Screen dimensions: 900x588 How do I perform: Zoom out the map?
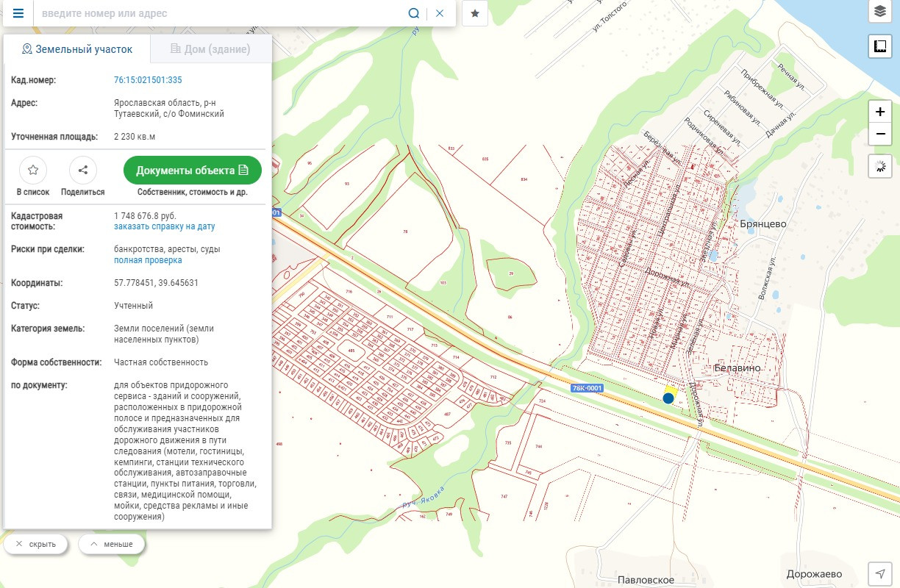point(879,134)
